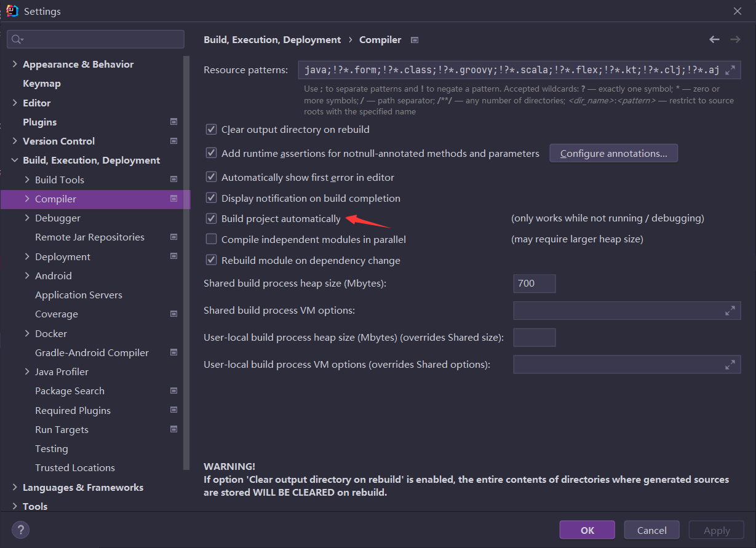Click the project-level icon beside Deployment

pos(174,256)
